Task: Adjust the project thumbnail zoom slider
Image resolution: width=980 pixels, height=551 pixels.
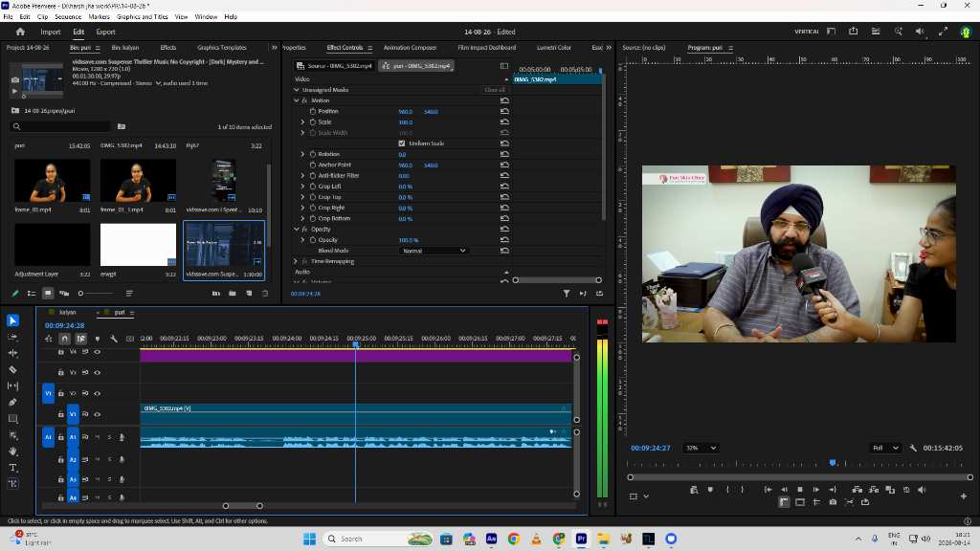Action: click(x=96, y=293)
